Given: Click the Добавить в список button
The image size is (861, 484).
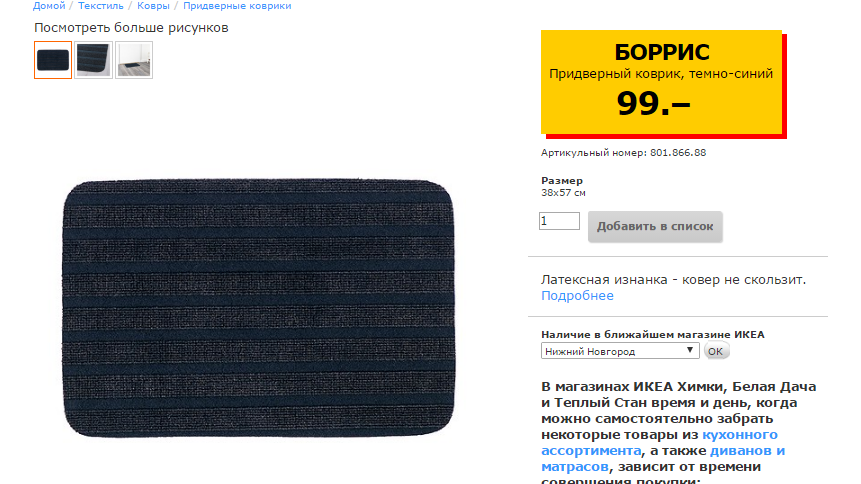Looking at the screenshot, I should [x=655, y=226].
